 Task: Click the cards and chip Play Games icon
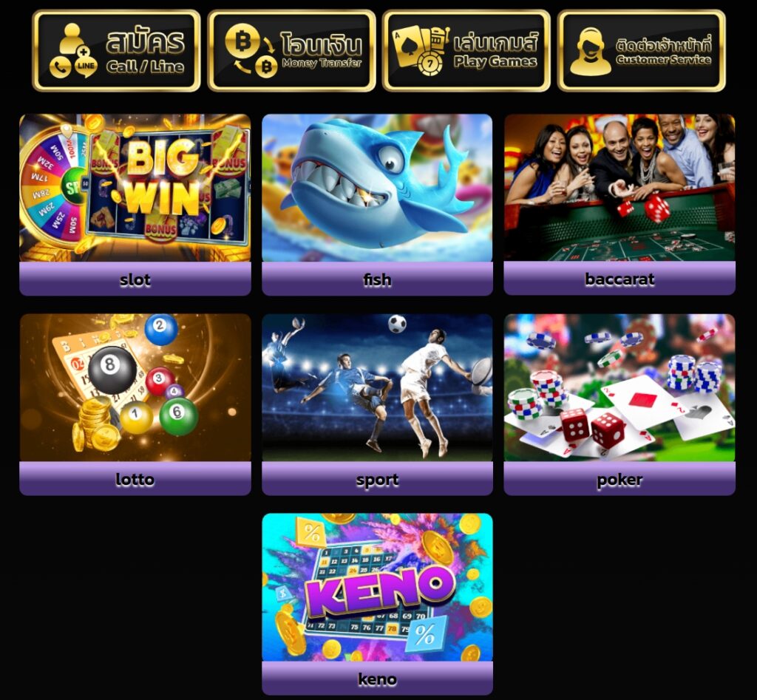(x=421, y=50)
